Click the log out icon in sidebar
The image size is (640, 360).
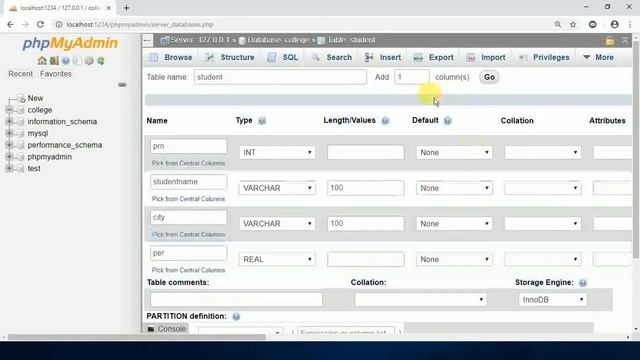click(54, 61)
